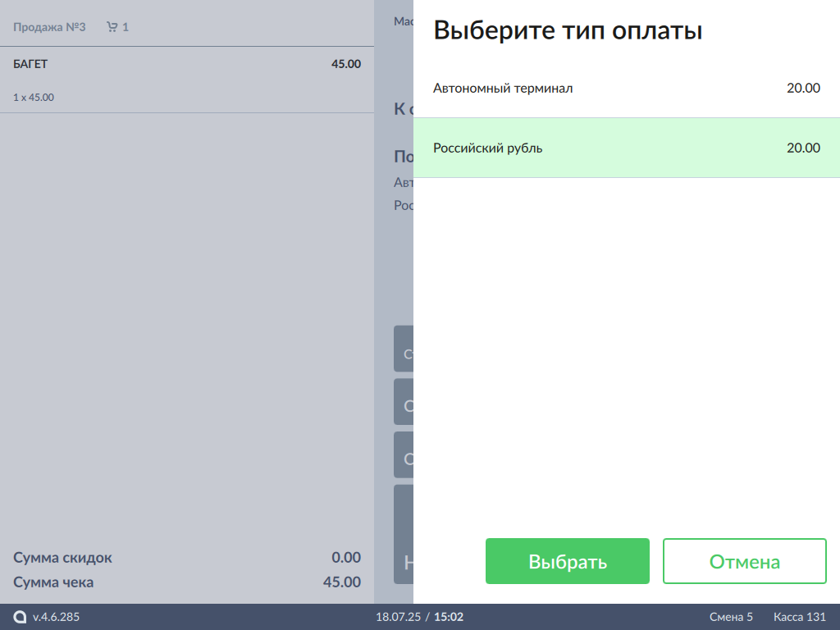The height and width of the screenshot is (630, 840).
Task: Click the date 18.07.25 in status bar
Action: 397,617
